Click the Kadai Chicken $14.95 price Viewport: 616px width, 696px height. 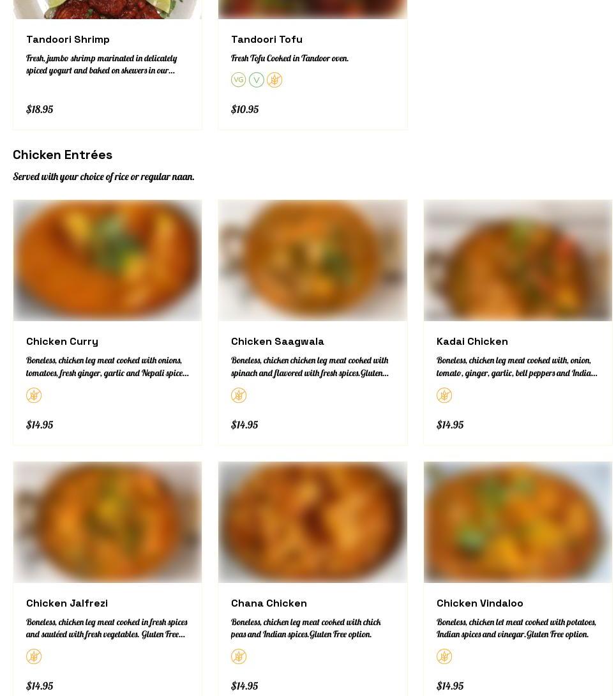(x=450, y=425)
